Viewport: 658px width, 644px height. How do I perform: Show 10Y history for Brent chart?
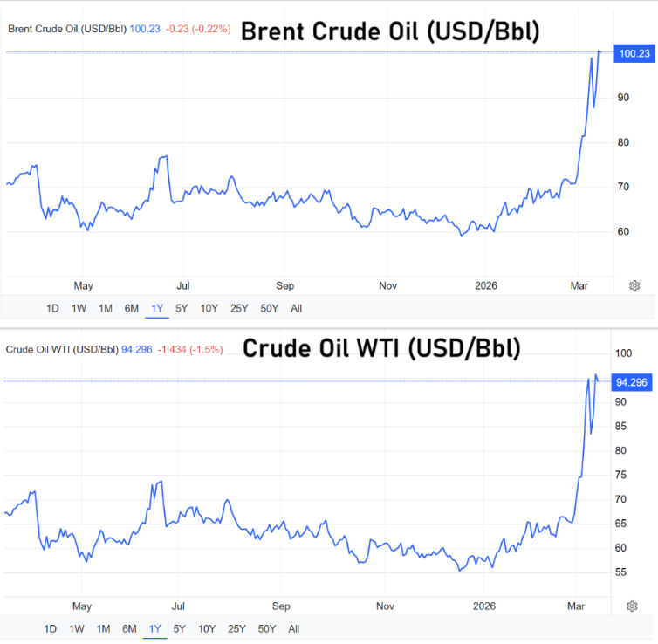(x=209, y=308)
